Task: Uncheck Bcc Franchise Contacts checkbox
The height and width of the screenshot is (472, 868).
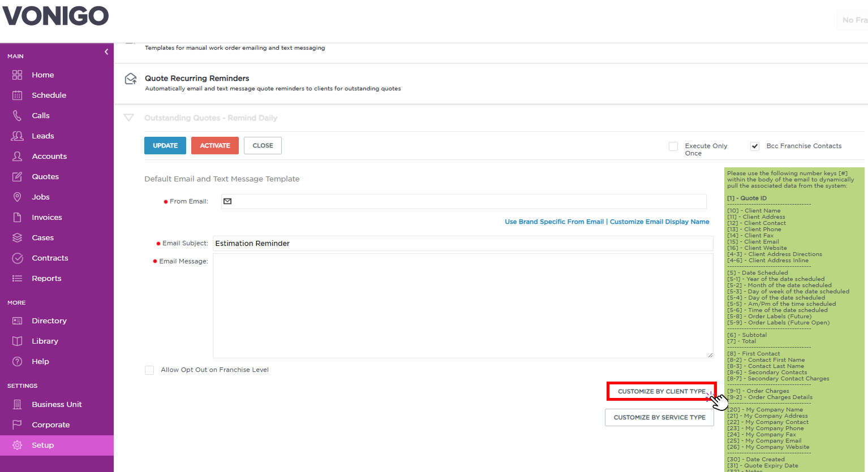Action: (755, 146)
